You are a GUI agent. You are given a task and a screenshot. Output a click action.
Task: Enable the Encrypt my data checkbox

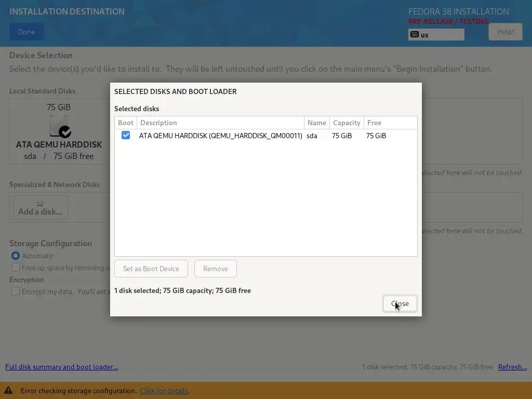(16, 291)
